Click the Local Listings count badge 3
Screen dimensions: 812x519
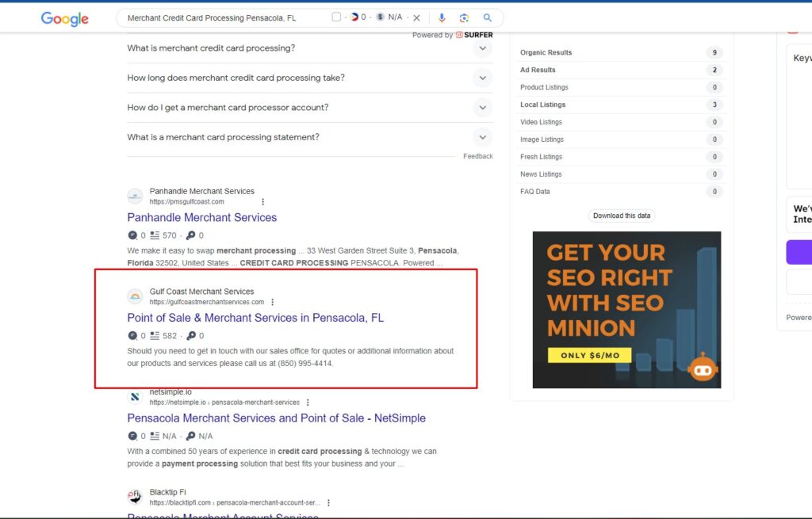point(714,105)
